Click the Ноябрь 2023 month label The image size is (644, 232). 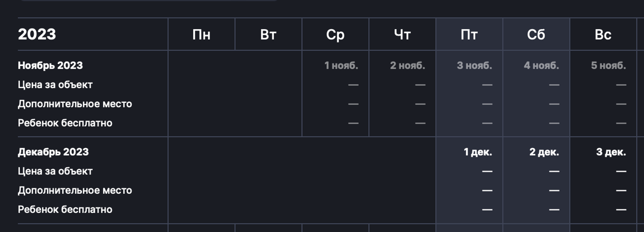50,66
